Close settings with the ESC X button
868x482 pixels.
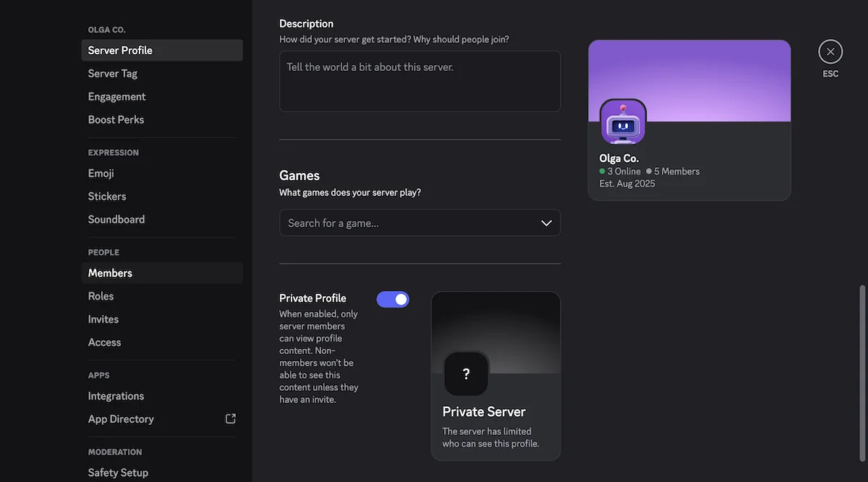click(830, 51)
